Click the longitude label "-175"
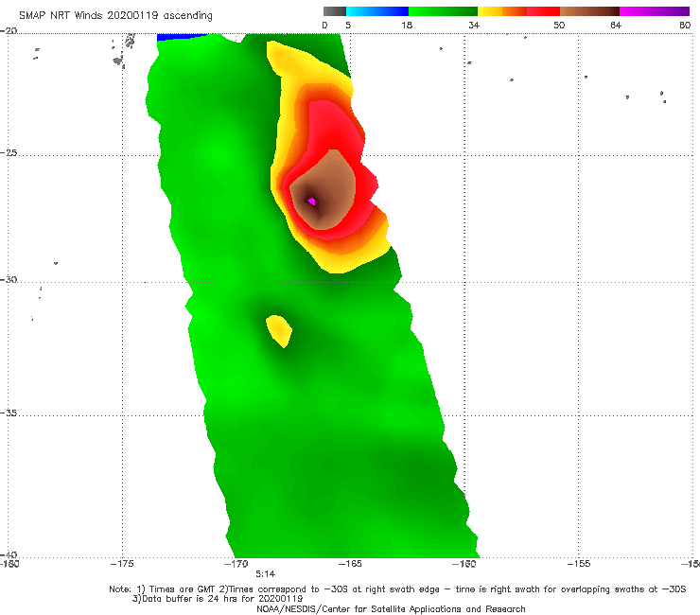Image resolution: width=700 pixels, height=615 pixels. tap(122, 564)
